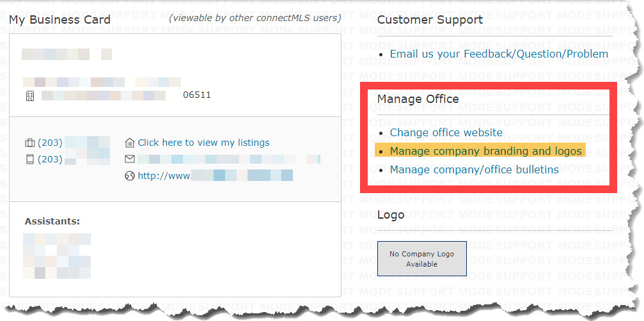Click the No Company Logo Available box
The width and height of the screenshot is (644, 321).
pyautogui.click(x=422, y=258)
